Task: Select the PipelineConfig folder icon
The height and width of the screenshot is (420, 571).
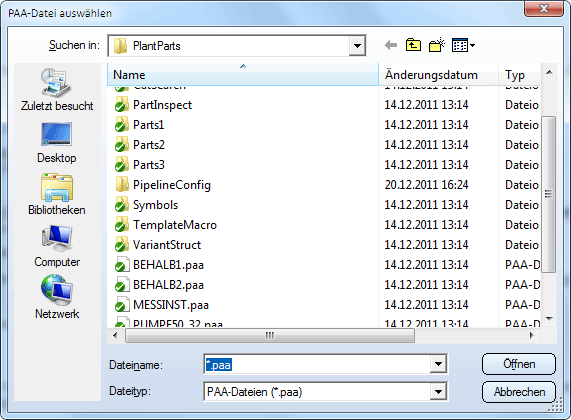Action: pos(122,185)
